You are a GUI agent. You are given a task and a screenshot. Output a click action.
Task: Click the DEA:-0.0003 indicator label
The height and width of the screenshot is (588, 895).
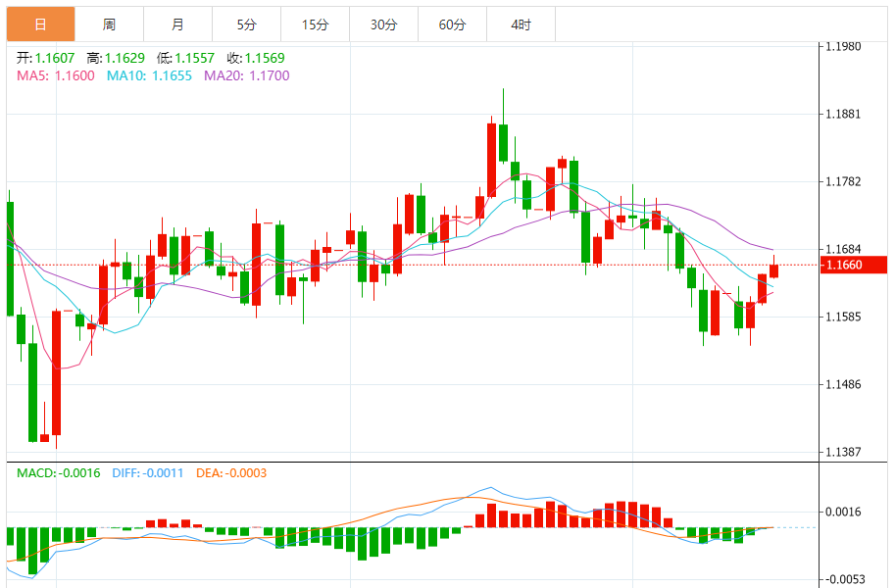tap(231, 472)
